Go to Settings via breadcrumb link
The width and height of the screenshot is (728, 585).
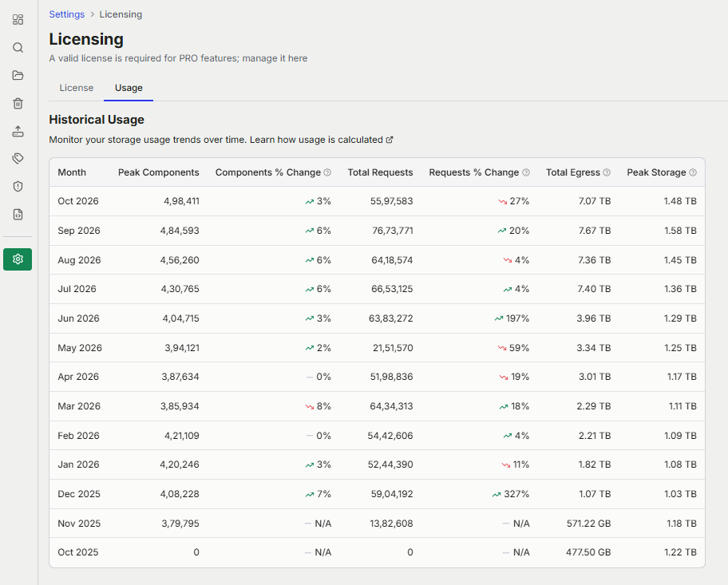pyautogui.click(x=67, y=14)
